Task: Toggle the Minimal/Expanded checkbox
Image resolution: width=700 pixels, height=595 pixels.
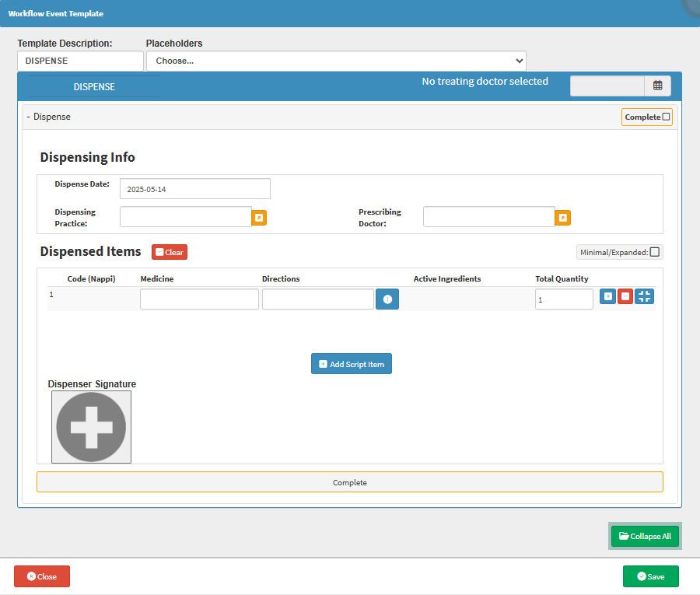Action: tap(654, 252)
